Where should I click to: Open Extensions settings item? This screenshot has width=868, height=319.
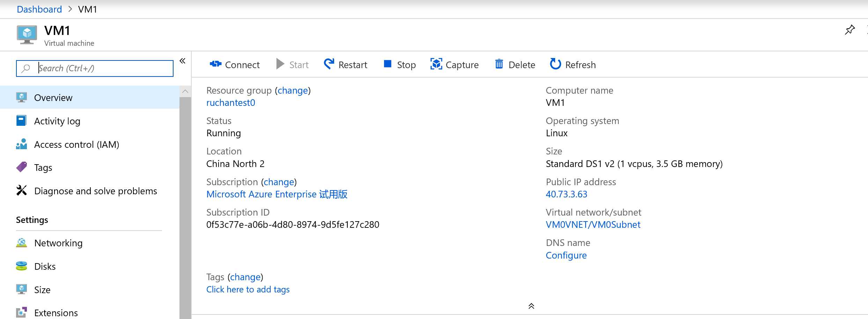point(90,313)
